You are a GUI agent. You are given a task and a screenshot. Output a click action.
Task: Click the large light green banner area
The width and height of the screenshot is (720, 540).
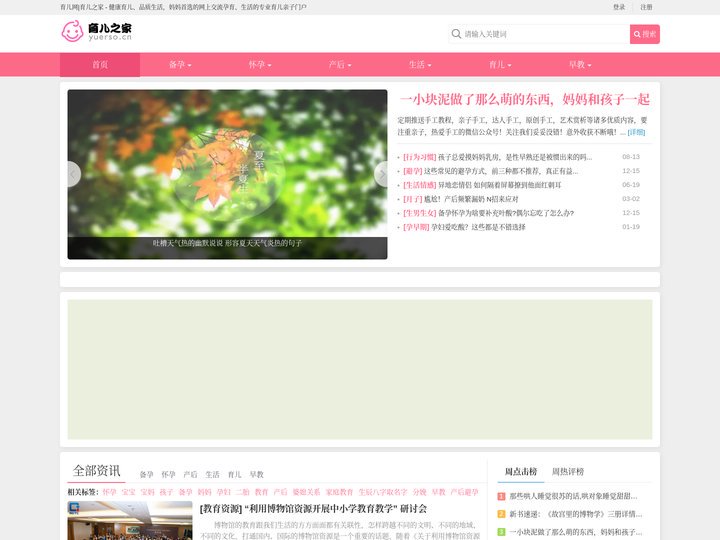pos(360,370)
